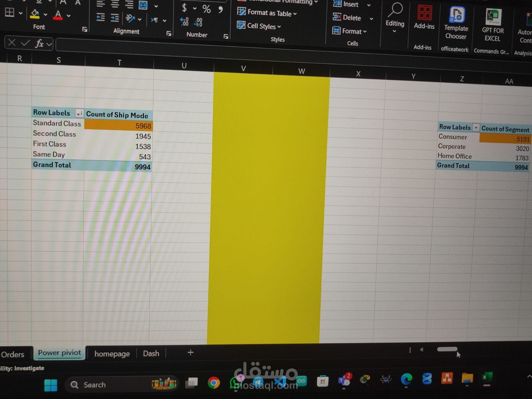Apply Comma Style
Screen dimensions: 532x399
tap(220, 10)
